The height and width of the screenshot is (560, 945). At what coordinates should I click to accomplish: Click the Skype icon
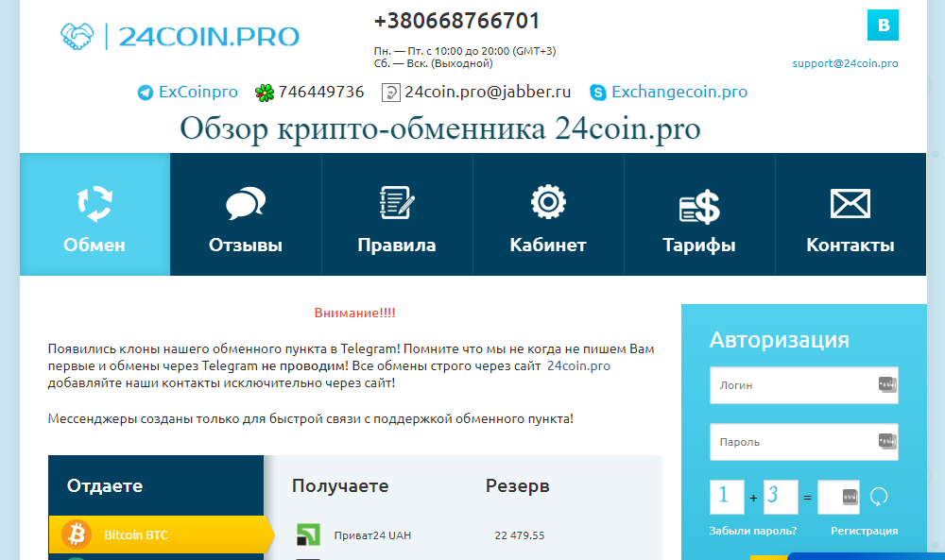click(x=597, y=93)
